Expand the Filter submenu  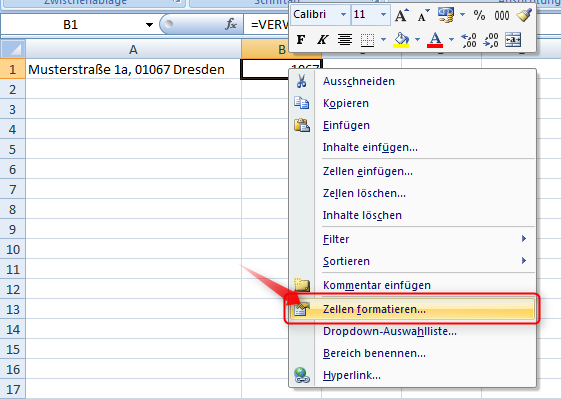click(x=413, y=239)
